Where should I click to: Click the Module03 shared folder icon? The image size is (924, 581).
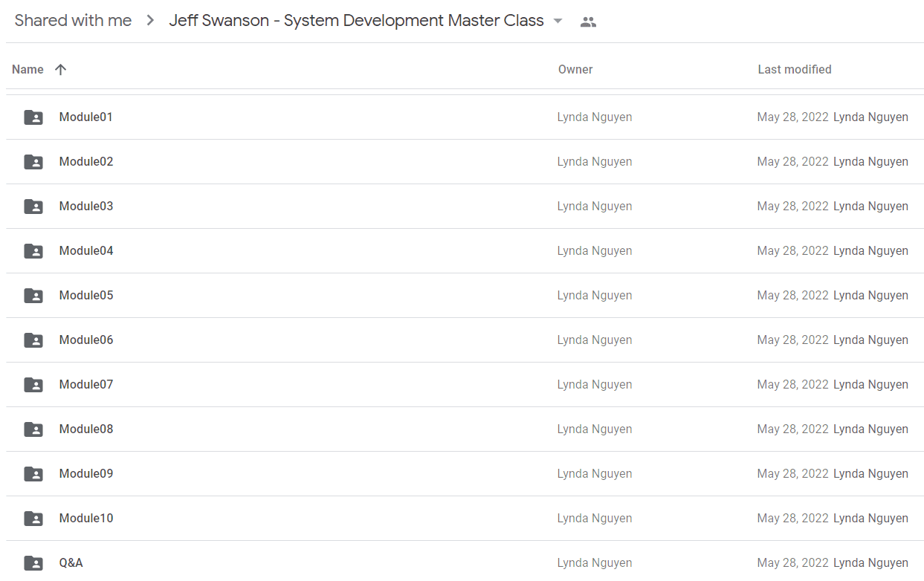pos(33,207)
